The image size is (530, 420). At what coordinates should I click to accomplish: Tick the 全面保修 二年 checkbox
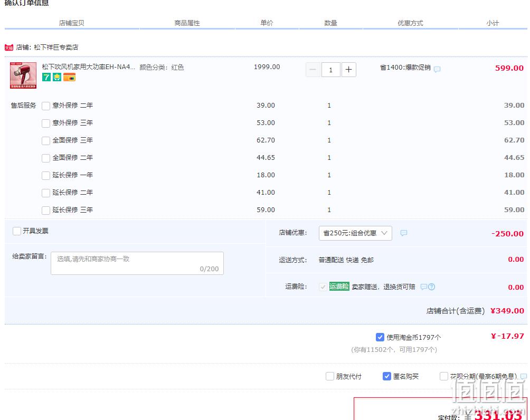pyautogui.click(x=46, y=158)
